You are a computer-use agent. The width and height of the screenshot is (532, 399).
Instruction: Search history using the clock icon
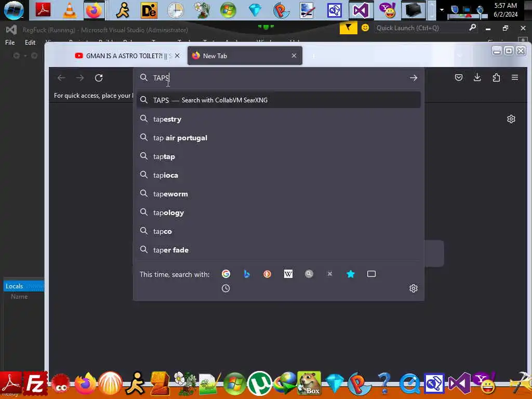coord(225,288)
